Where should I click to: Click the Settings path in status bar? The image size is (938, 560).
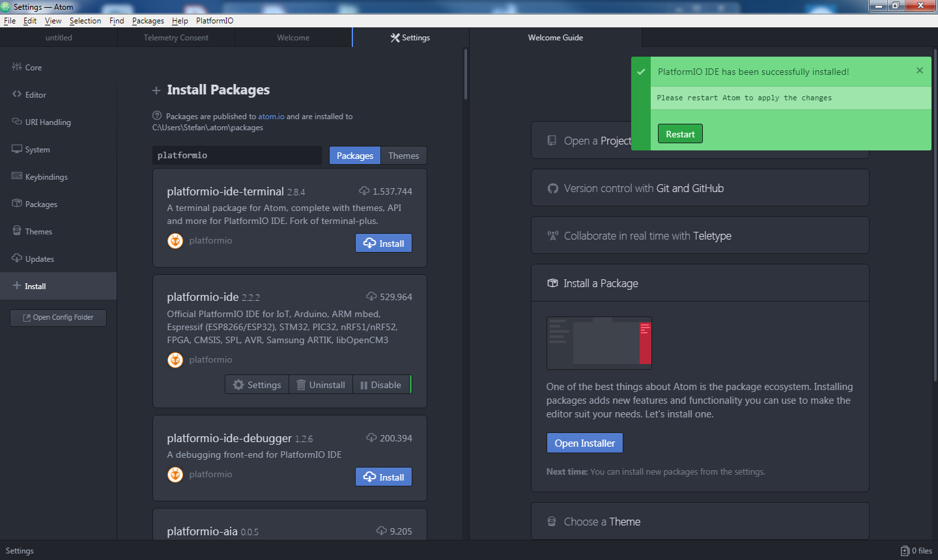[20, 551]
